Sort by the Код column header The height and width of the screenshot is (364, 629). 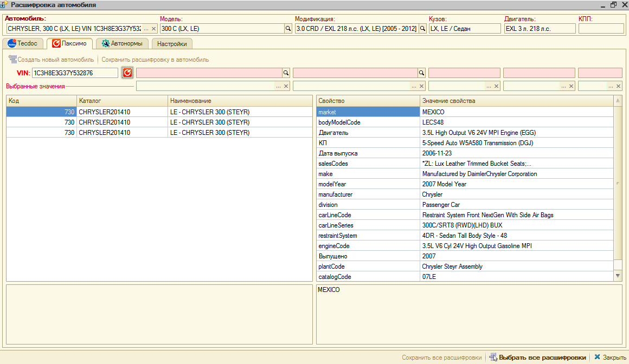41,101
